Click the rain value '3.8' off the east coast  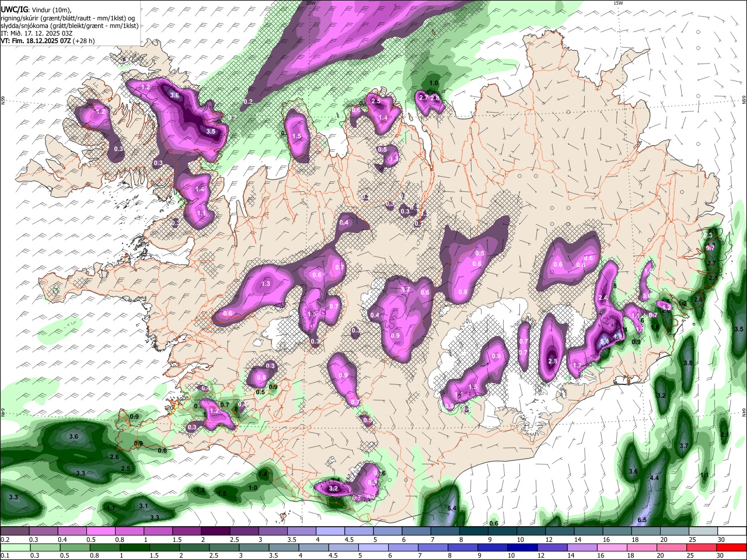(687, 363)
